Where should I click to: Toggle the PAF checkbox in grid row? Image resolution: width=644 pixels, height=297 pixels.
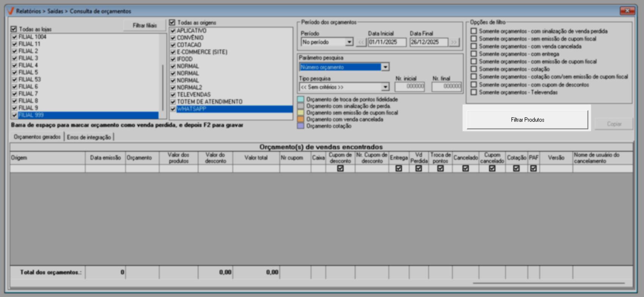(534, 169)
